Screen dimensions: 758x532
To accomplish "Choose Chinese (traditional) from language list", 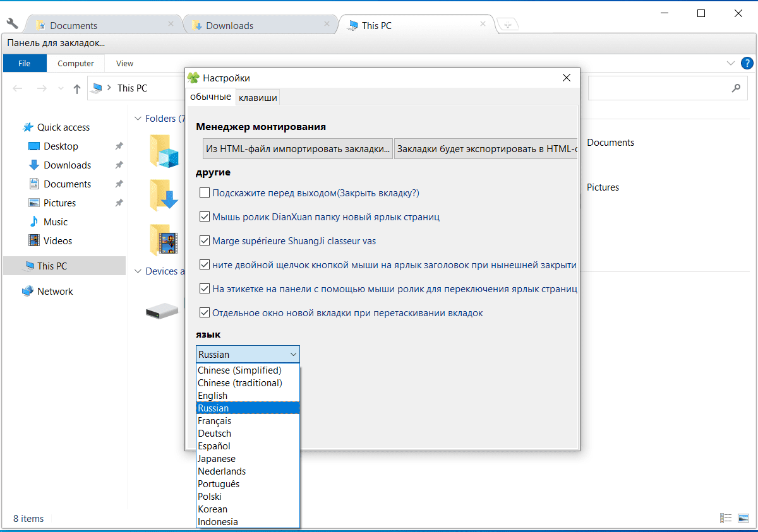I will point(248,383).
